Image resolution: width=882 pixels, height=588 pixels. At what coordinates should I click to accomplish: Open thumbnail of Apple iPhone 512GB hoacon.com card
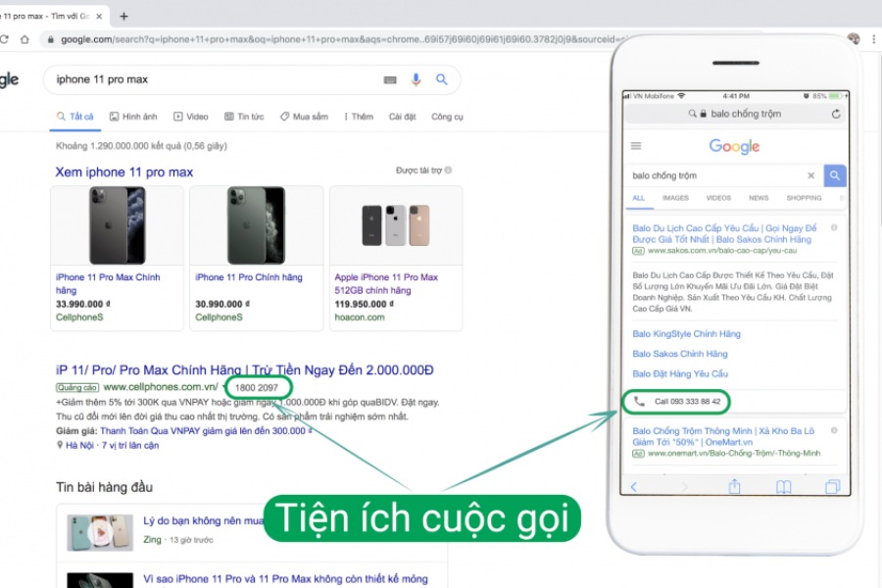click(x=396, y=225)
